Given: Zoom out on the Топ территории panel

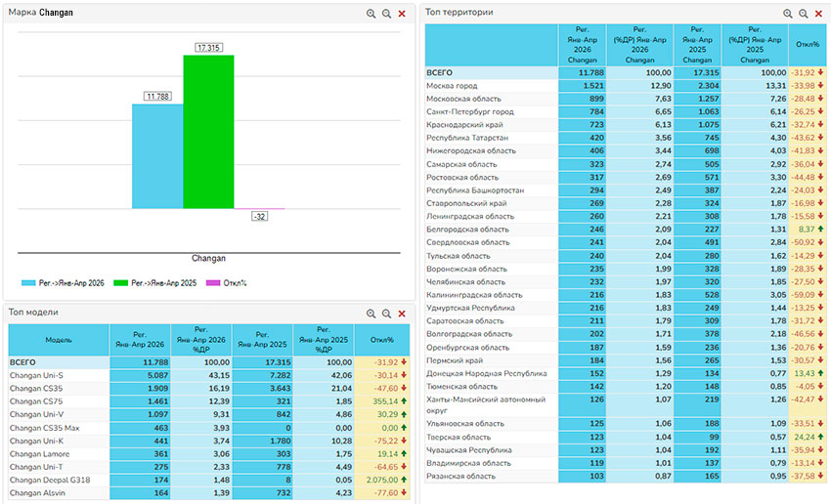Looking at the screenshot, I should [804, 14].
